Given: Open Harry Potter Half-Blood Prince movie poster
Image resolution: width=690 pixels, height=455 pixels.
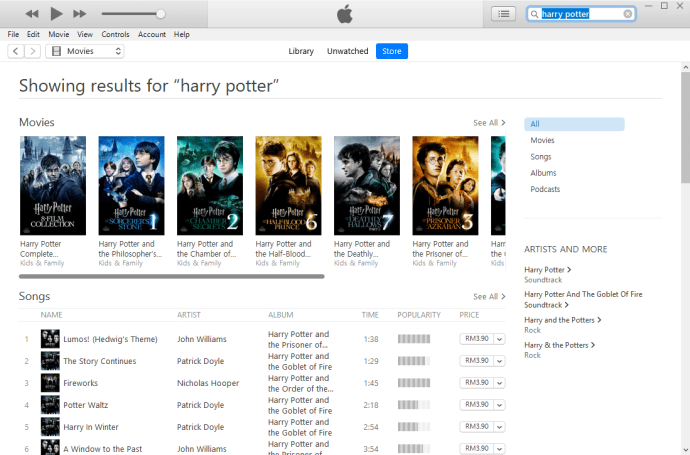Looking at the screenshot, I should (288, 186).
